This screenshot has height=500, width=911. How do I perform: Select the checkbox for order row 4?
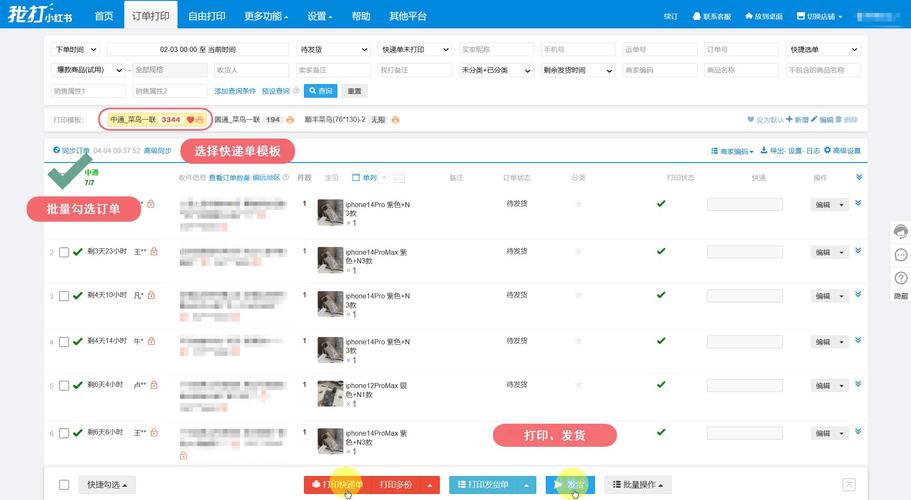(x=64, y=341)
